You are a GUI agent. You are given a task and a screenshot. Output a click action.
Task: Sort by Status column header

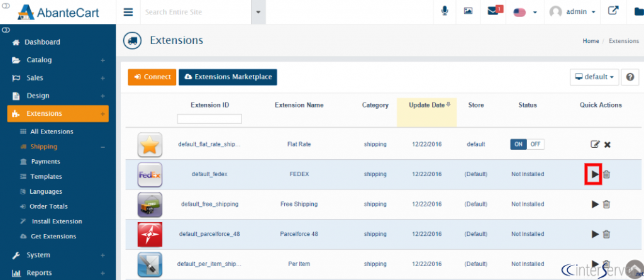tap(528, 105)
